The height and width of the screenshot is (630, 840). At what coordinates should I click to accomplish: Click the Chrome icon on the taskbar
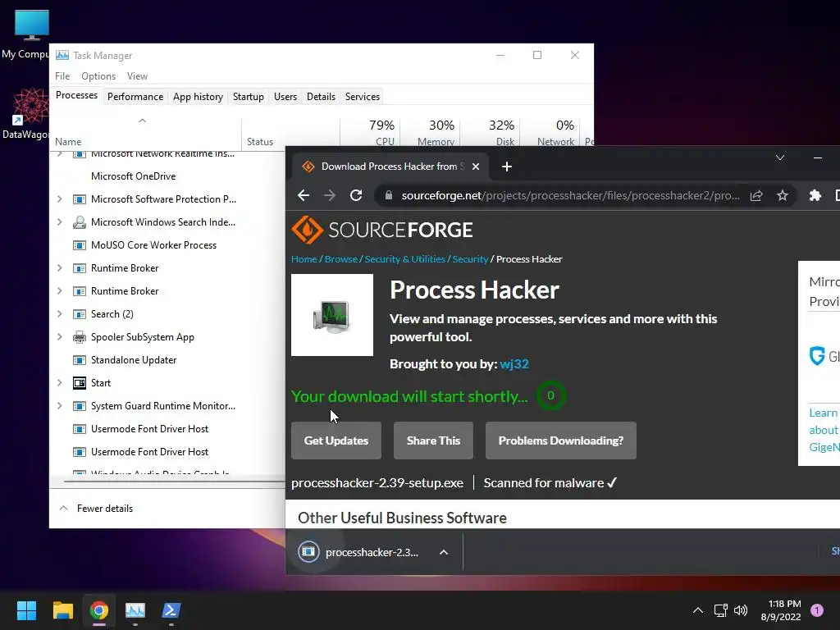click(x=99, y=610)
